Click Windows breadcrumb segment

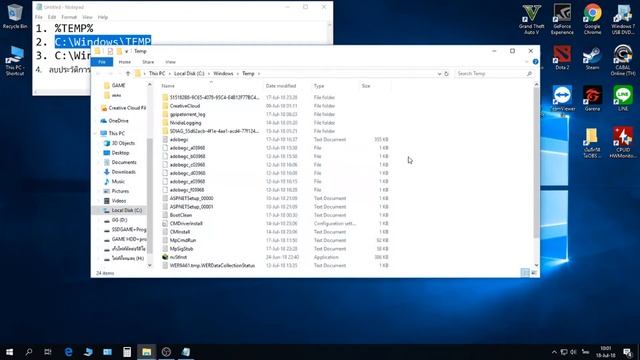223,73
